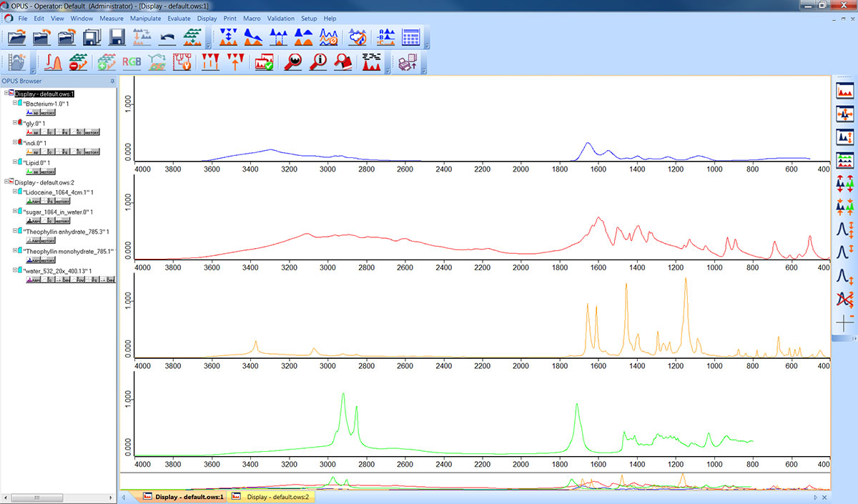This screenshot has height=504, width=858.
Task: Click the RGB toolbar icon
Action: pos(132,62)
